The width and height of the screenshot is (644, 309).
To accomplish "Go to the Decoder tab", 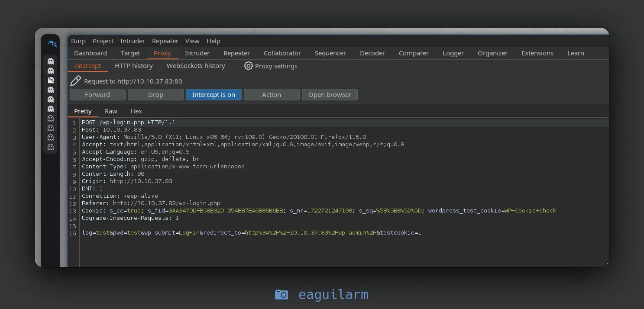I will tap(372, 53).
